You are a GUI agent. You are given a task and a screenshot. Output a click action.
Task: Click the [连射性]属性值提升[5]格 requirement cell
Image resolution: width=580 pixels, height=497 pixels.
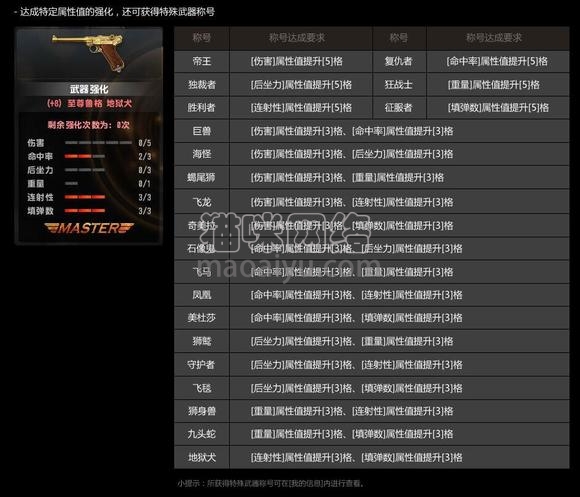coord(301,108)
